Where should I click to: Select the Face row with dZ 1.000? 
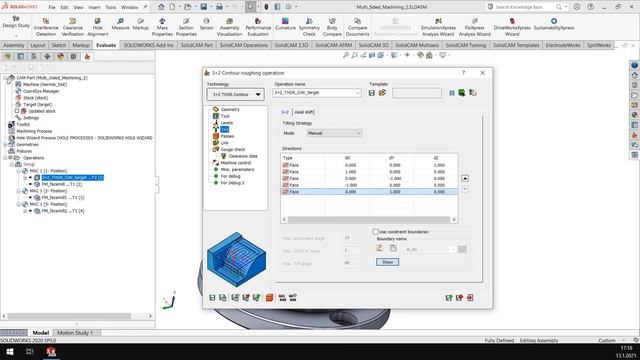click(369, 165)
